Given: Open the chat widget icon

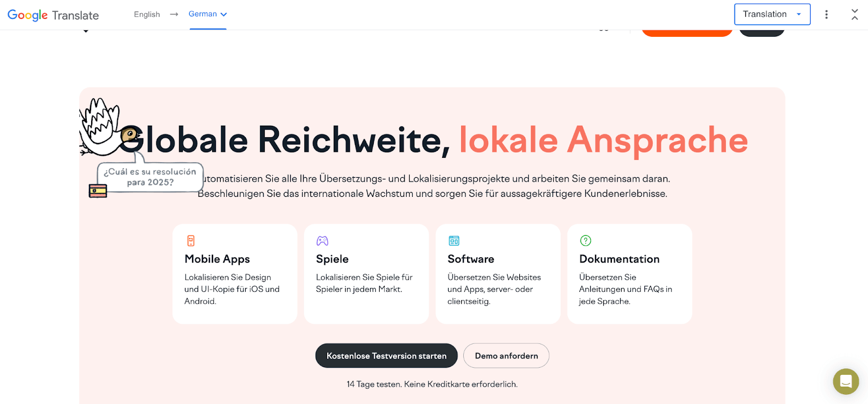Looking at the screenshot, I should coord(846,381).
